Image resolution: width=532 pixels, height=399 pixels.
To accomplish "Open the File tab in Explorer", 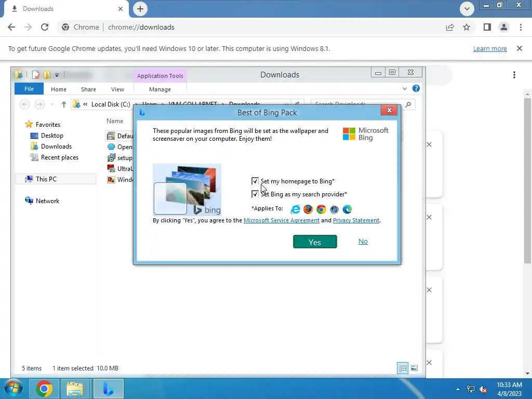I will [x=29, y=89].
